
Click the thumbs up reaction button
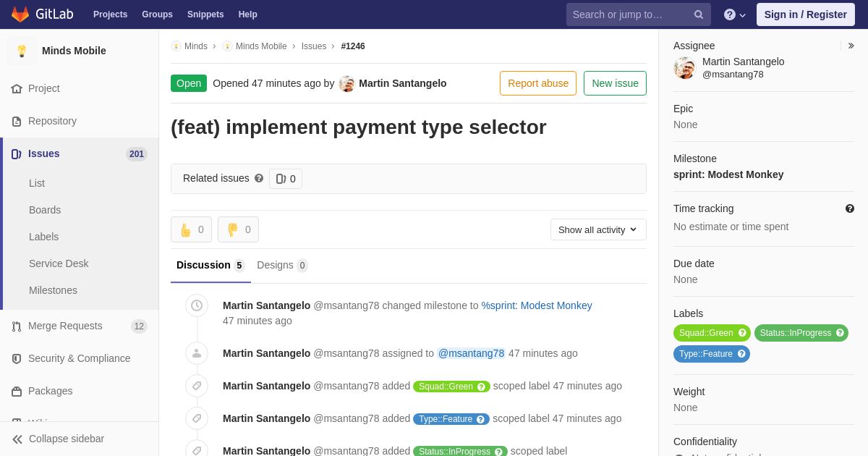click(191, 229)
